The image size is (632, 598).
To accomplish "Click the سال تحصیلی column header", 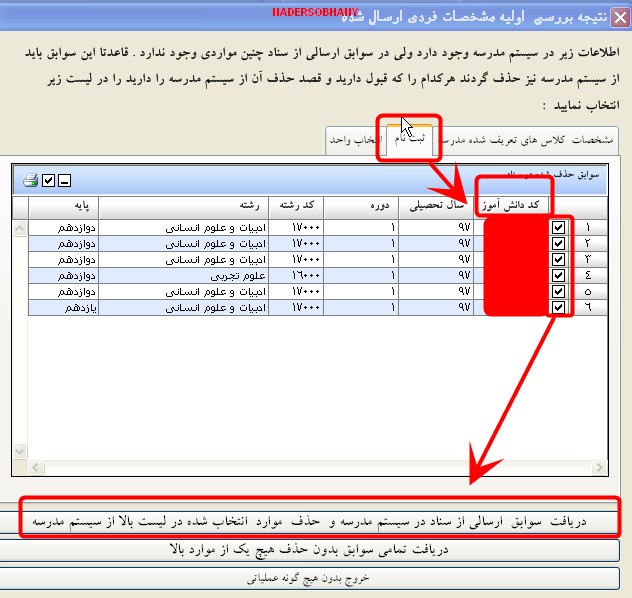I will pyautogui.click(x=436, y=207).
